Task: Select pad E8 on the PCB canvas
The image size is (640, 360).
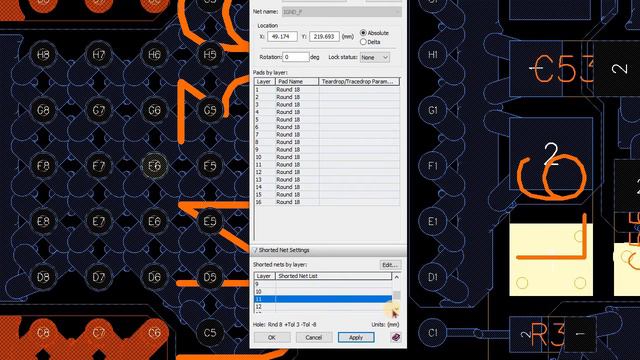Action: pos(43,221)
